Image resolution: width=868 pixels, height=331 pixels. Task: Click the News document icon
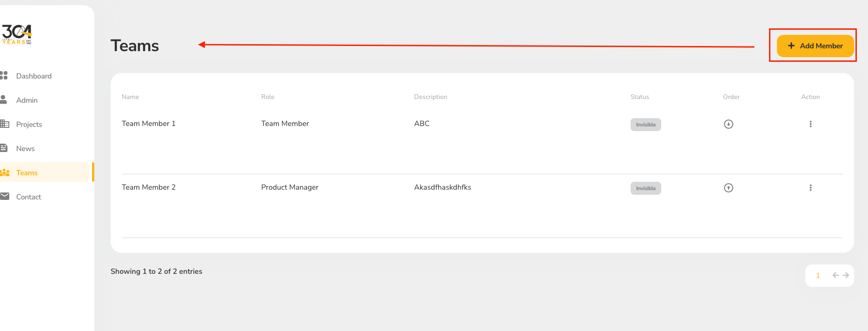coord(4,148)
